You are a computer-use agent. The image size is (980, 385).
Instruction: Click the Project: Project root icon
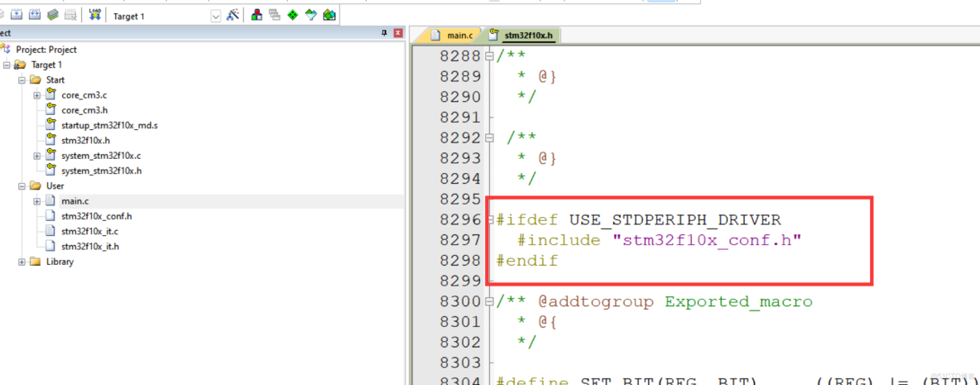(7, 50)
